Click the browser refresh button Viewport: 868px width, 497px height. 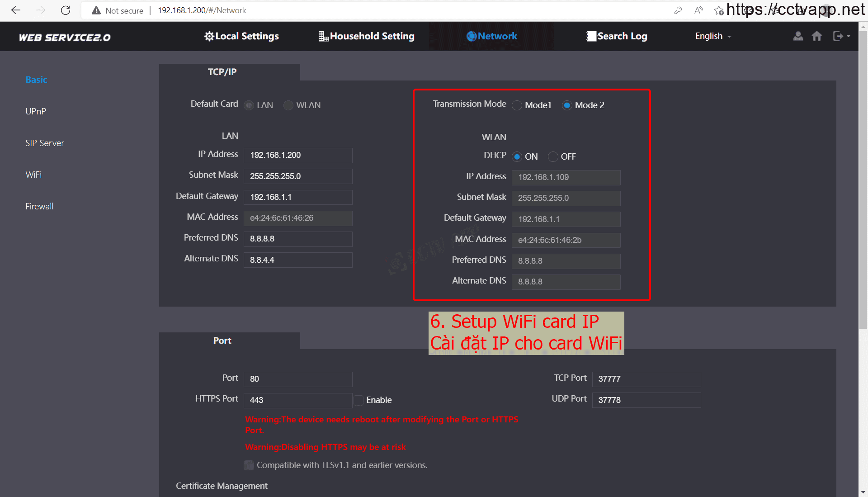pos(66,10)
